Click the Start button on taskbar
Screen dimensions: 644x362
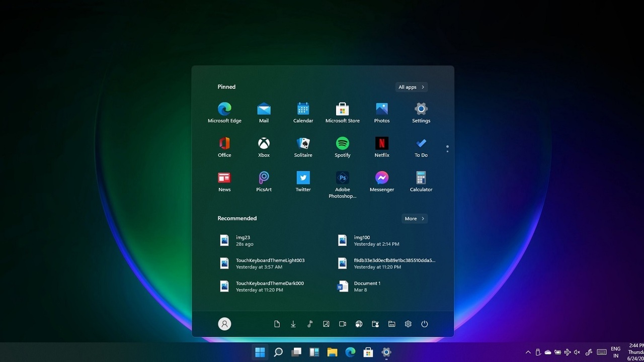pos(260,352)
